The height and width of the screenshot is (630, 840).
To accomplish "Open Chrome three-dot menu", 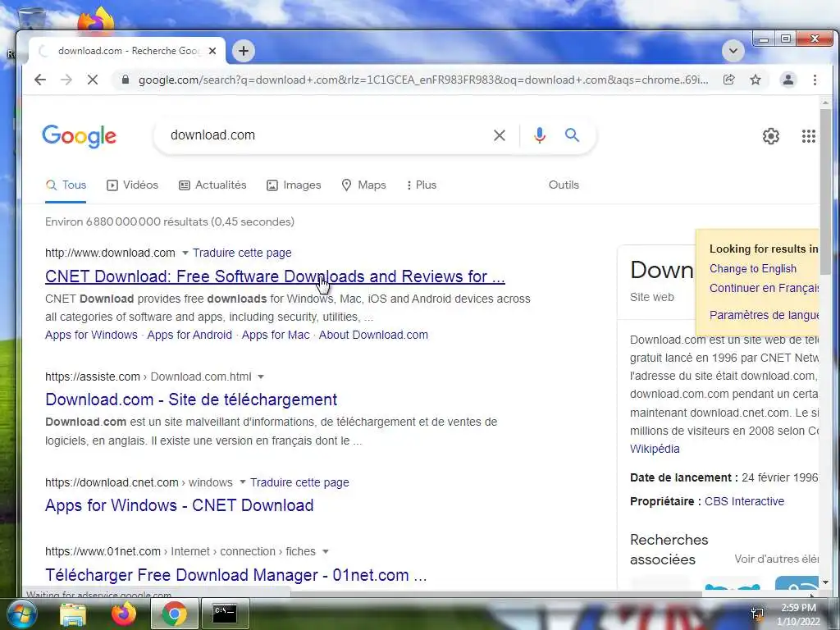I will click(x=815, y=80).
